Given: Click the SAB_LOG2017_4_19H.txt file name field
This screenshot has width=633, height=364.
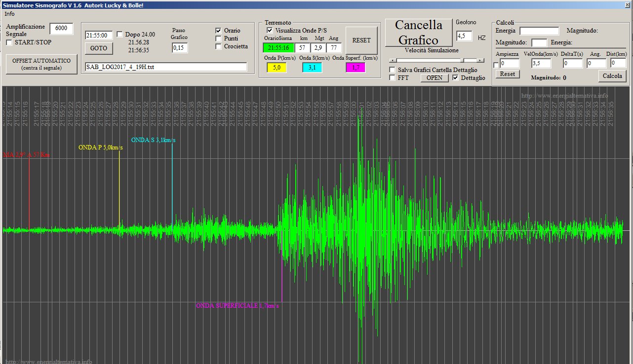Looking at the screenshot, I should [x=166, y=67].
